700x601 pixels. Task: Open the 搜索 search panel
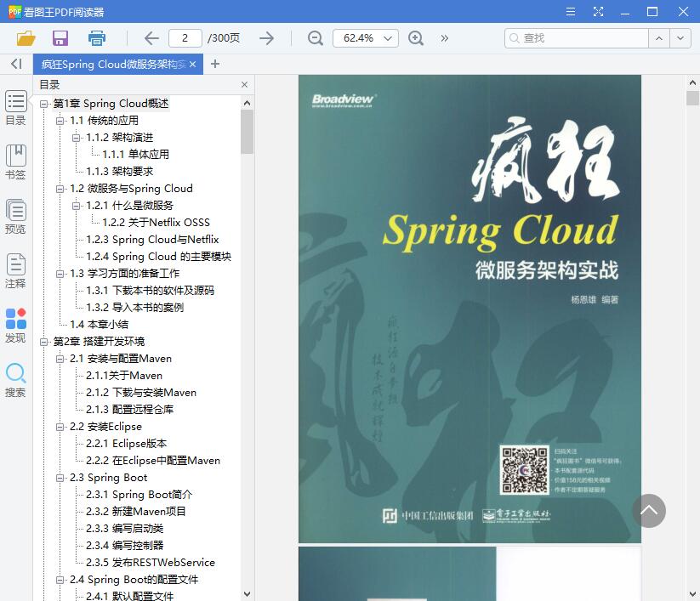(15, 380)
